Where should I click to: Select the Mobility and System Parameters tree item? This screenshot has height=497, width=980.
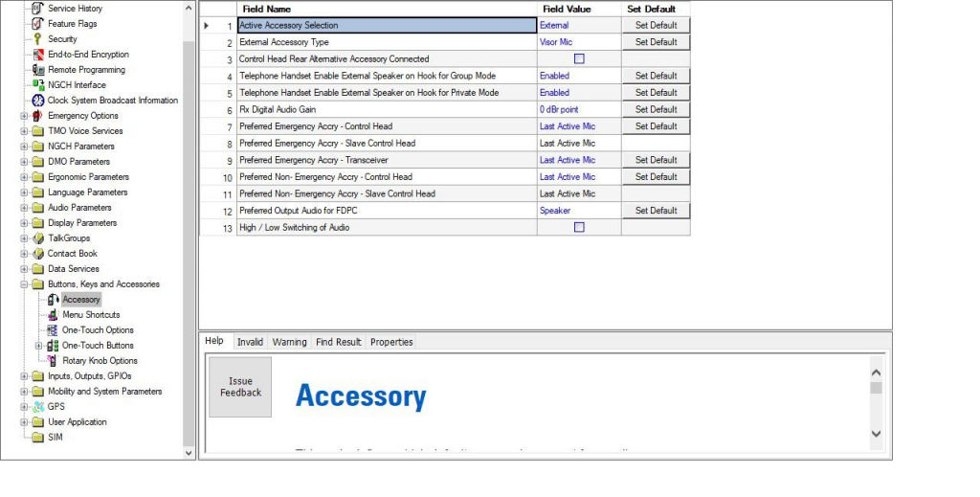(105, 392)
